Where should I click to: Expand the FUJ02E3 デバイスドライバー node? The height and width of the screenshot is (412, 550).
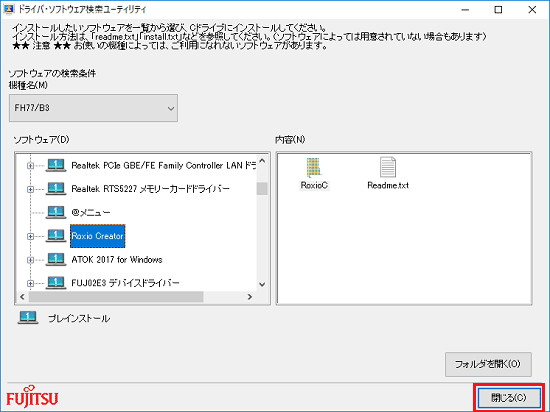coord(31,283)
